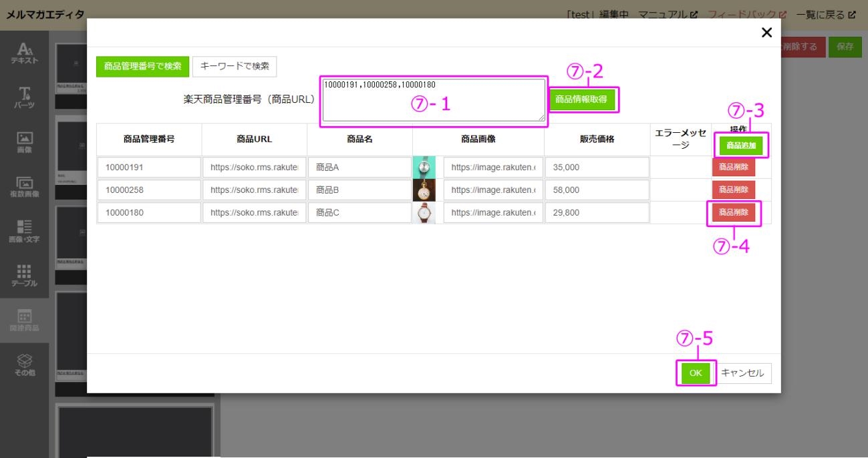Click the 商品追加 button
The width and height of the screenshot is (868, 458).
tap(742, 146)
